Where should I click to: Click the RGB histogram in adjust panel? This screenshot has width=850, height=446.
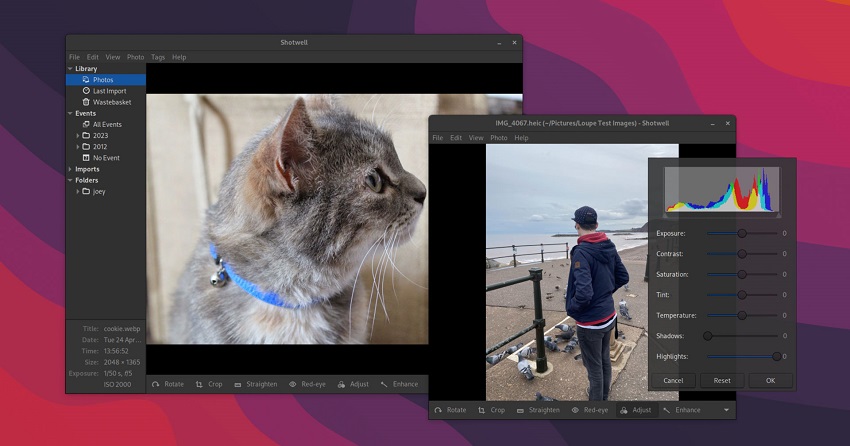coord(722,190)
